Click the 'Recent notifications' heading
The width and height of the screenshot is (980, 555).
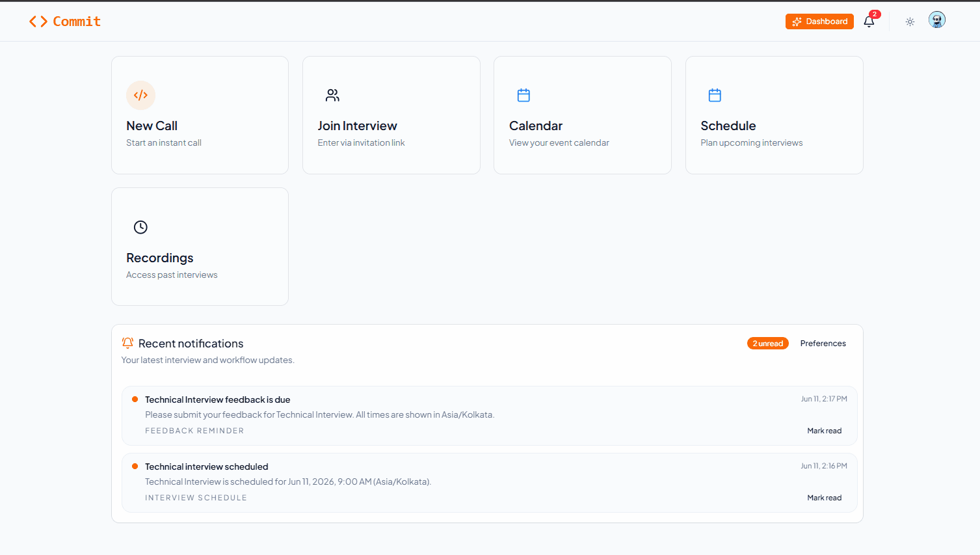(191, 344)
